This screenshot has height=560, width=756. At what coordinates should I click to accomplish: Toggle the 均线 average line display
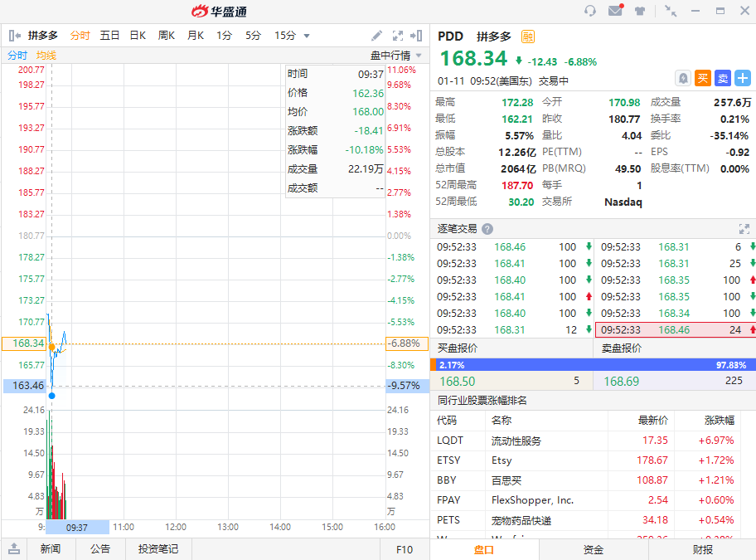[x=46, y=56]
